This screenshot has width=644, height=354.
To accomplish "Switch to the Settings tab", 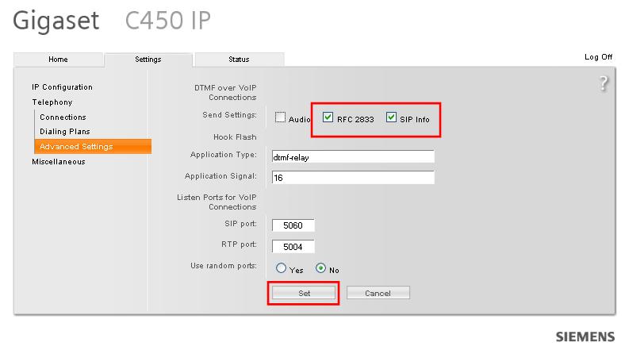I will (148, 60).
